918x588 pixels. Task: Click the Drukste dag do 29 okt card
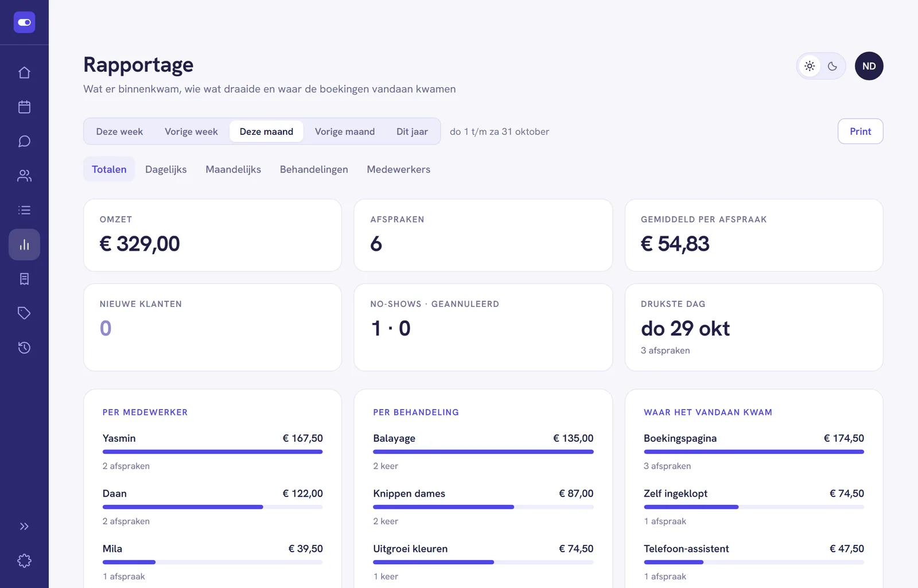[x=753, y=327]
